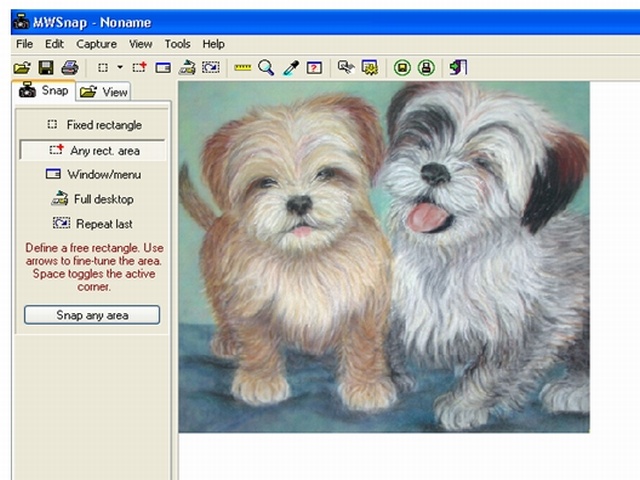640x480 pixels.
Task: Choose Window/menu snap mode
Action: click(93, 174)
